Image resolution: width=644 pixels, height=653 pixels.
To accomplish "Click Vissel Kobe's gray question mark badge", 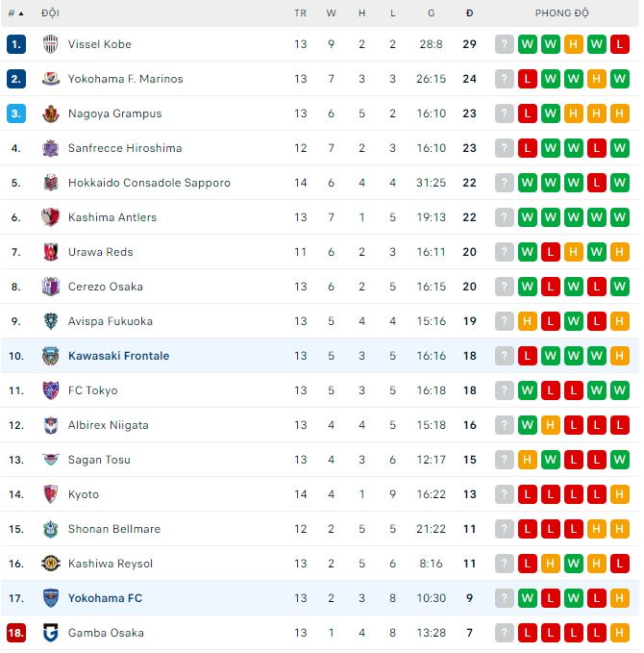I will click(505, 44).
